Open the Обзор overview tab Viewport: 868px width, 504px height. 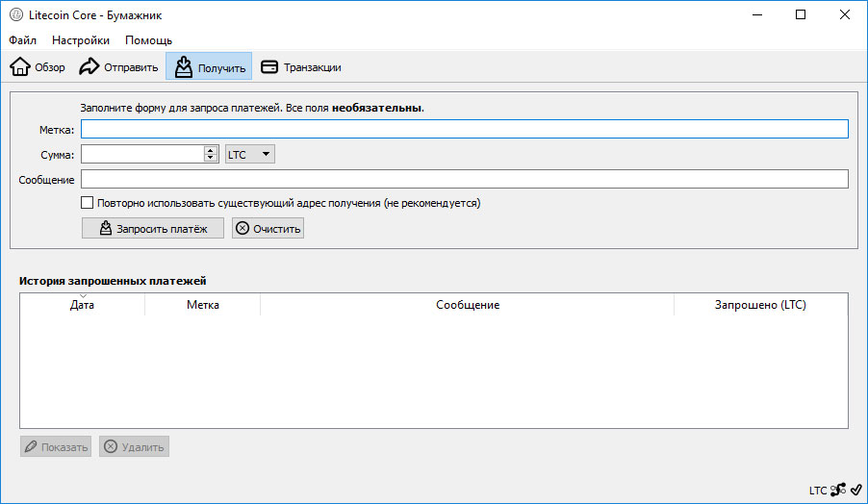point(38,67)
